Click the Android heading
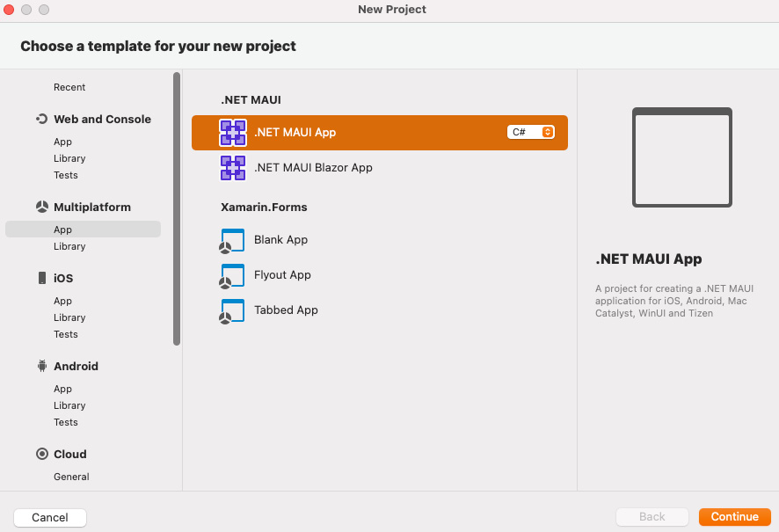 click(x=76, y=366)
